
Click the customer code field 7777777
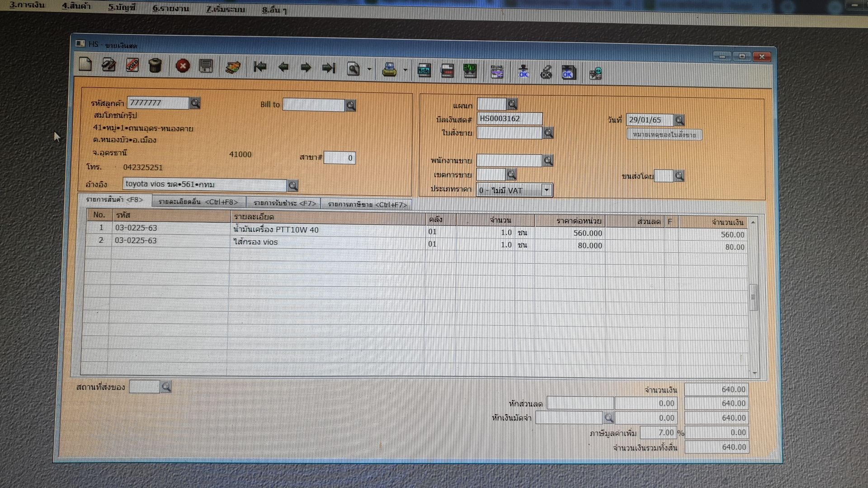point(158,103)
